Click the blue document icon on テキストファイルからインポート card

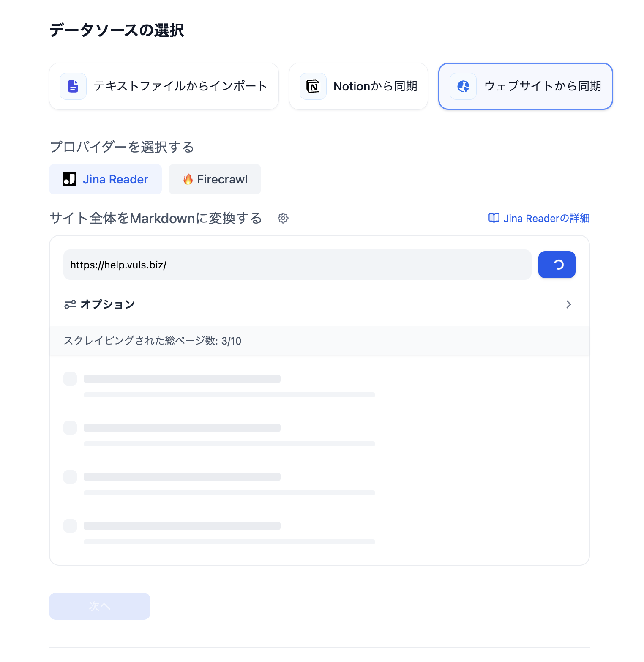tap(73, 86)
